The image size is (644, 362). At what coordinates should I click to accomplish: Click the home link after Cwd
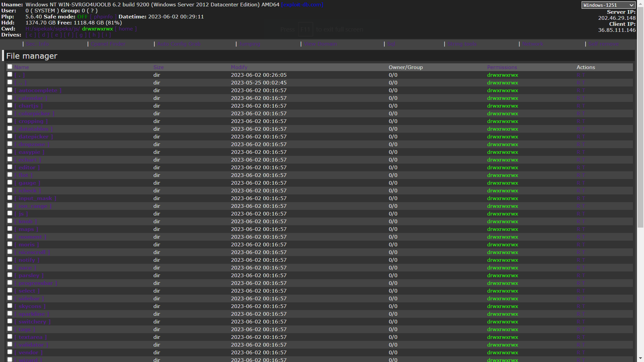[126, 29]
